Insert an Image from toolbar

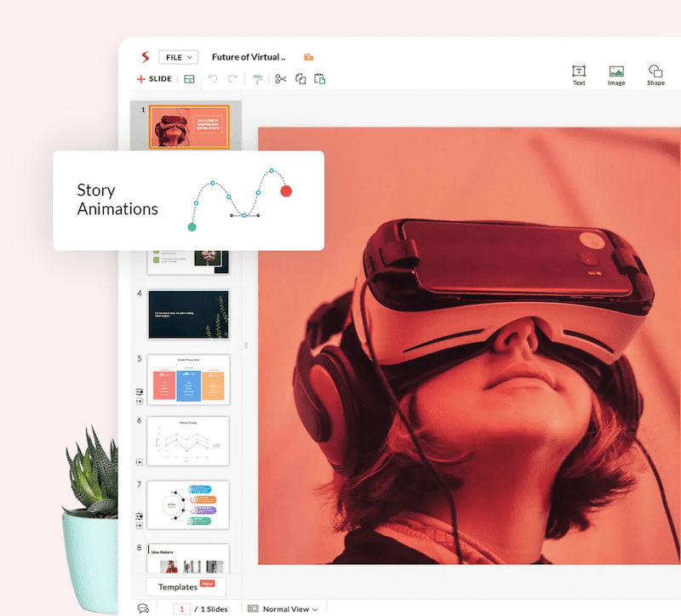click(x=616, y=75)
